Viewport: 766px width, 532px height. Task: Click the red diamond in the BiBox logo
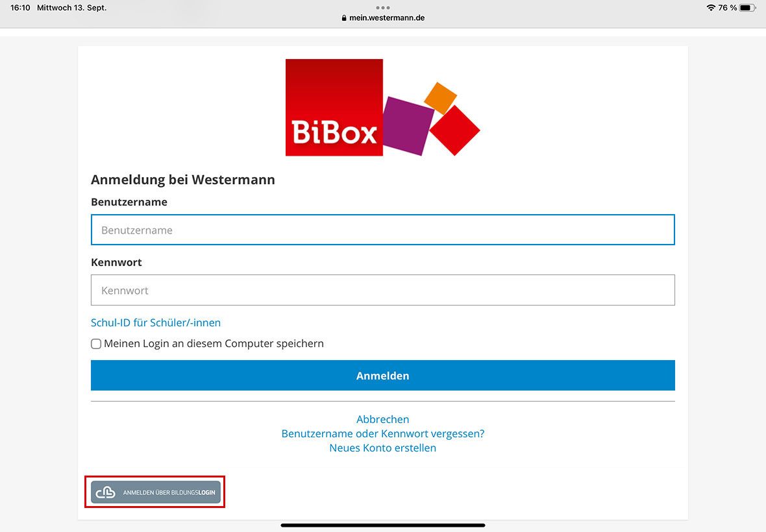point(454,130)
